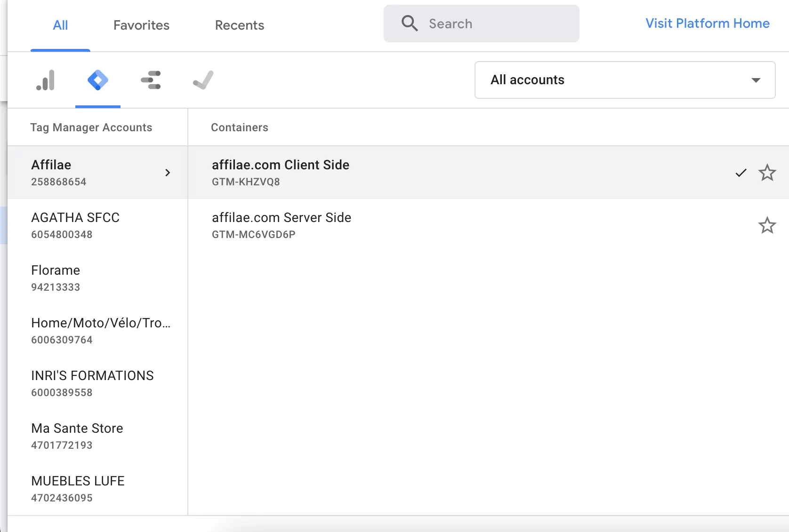789x532 pixels.
Task: Click the container ID GTM-KHZVQ8
Action: [x=246, y=182]
